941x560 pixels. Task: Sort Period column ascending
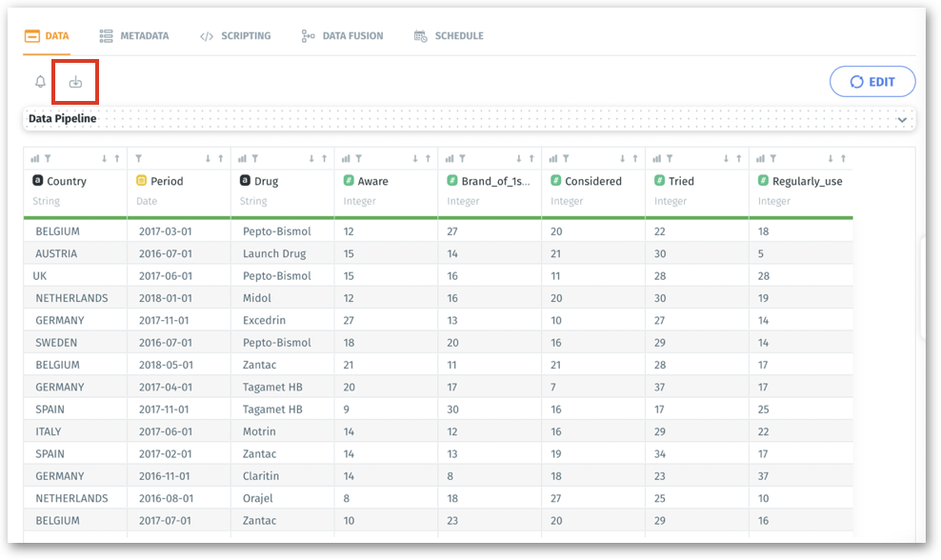[221, 158]
